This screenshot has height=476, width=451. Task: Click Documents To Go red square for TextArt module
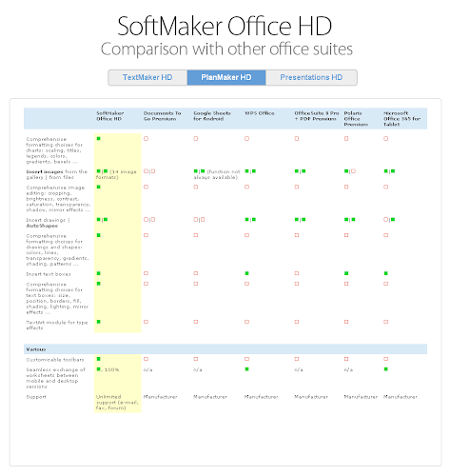[146, 322]
